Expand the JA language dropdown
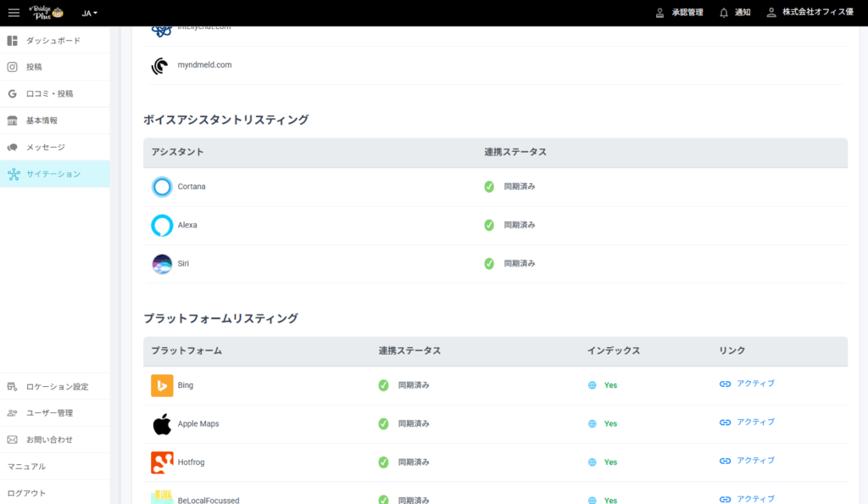The image size is (868, 504). click(x=89, y=14)
